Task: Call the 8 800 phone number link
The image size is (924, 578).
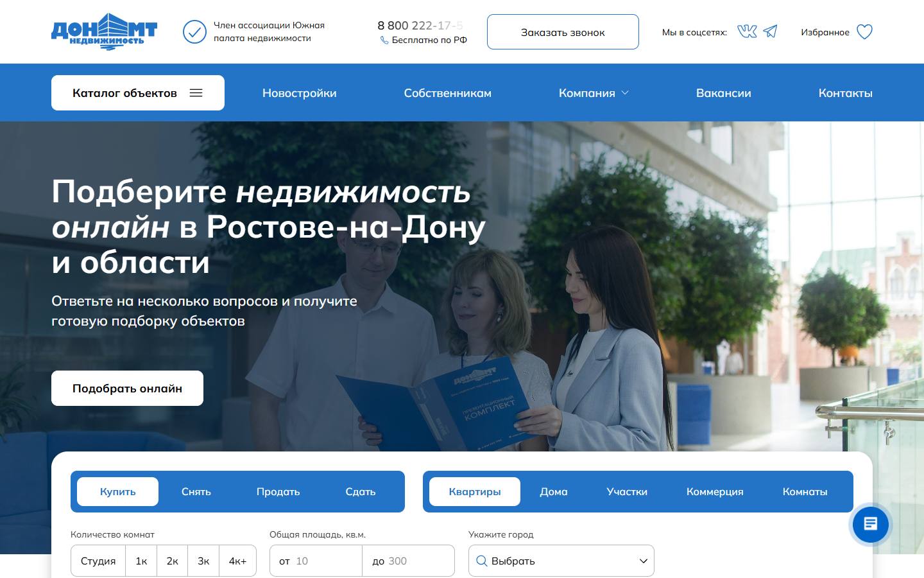Action: coord(420,25)
